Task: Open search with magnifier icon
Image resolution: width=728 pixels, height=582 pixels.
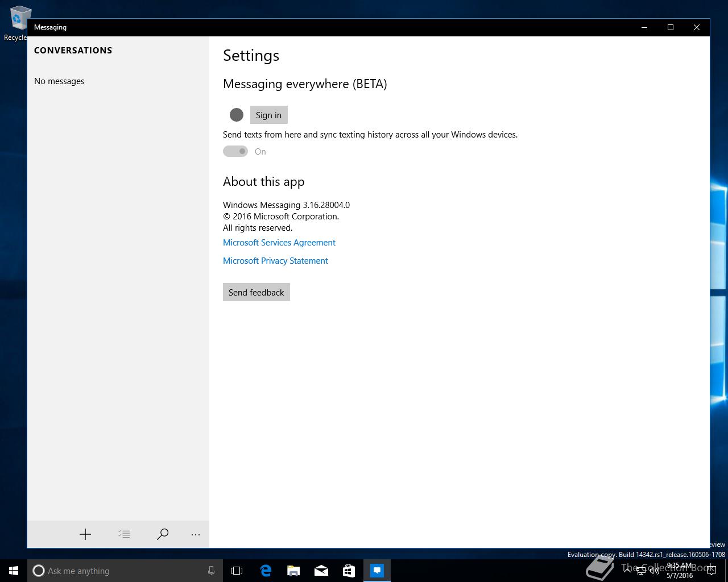Action: [x=163, y=534]
